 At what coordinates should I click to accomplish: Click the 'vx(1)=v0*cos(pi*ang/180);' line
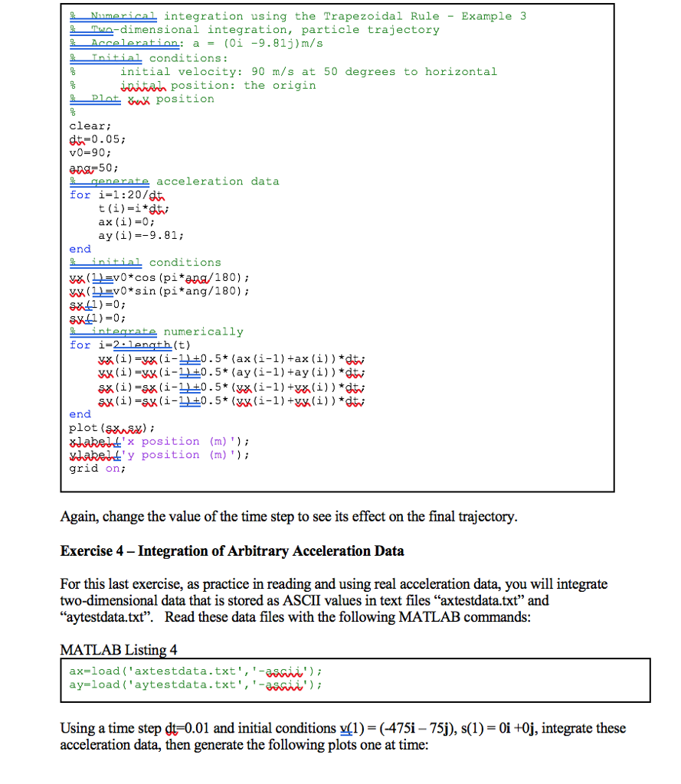159,277
